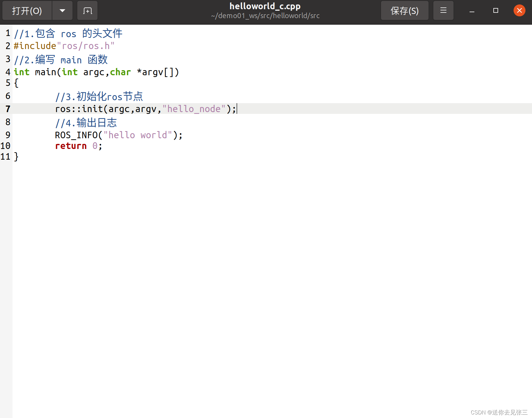Image resolution: width=532 pixels, height=418 pixels.
Task: Click the "hello world" string literal
Action: (138, 135)
